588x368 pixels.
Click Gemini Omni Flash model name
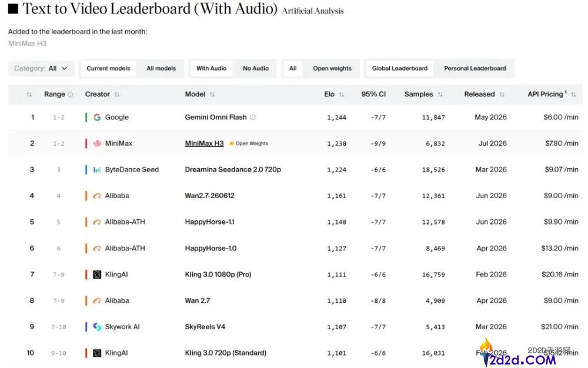pos(216,118)
